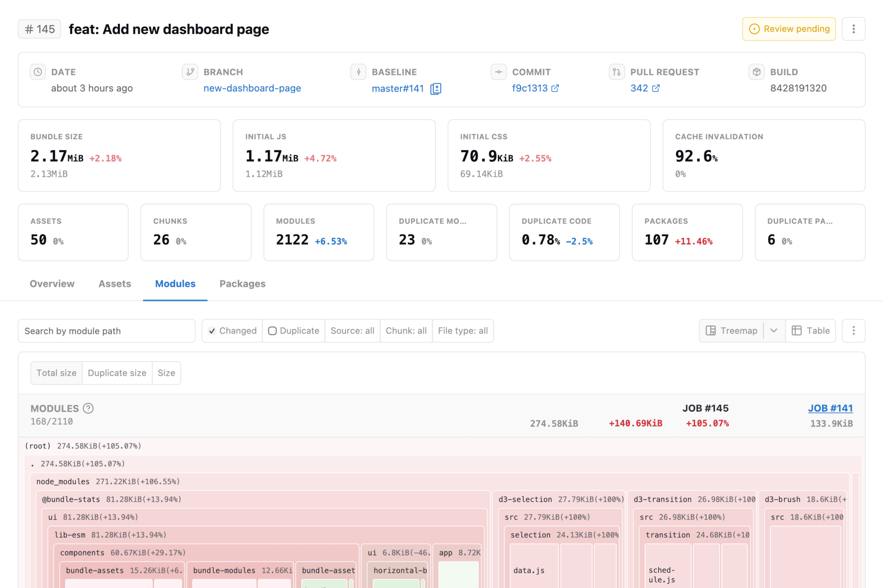Viewport: 883px width, 588px height.
Task: Open external link icon next to 342
Action: tap(656, 88)
